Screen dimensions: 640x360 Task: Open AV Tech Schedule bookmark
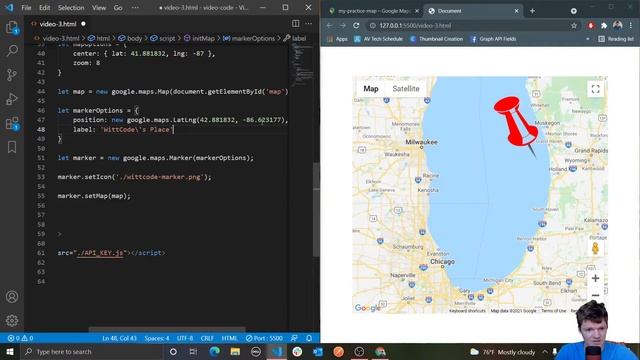point(378,39)
